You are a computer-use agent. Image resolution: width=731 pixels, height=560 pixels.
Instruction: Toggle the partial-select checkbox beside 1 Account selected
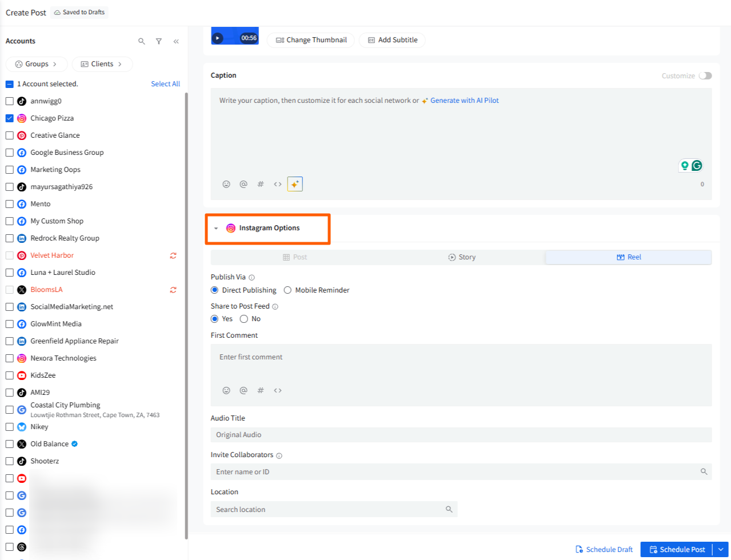tap(10, 84)
